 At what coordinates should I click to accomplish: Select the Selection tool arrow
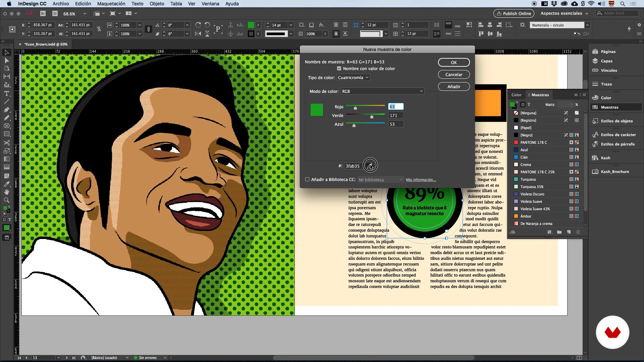[6, 52]
